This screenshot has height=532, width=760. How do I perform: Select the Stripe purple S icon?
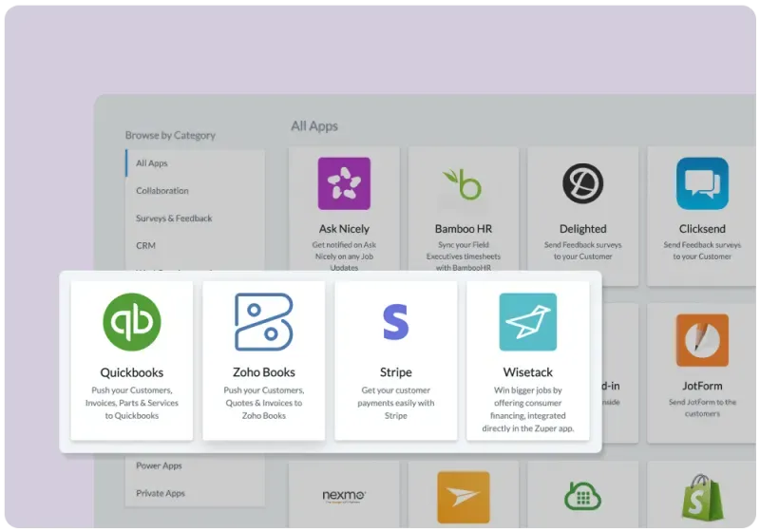[x=395, y=322]
